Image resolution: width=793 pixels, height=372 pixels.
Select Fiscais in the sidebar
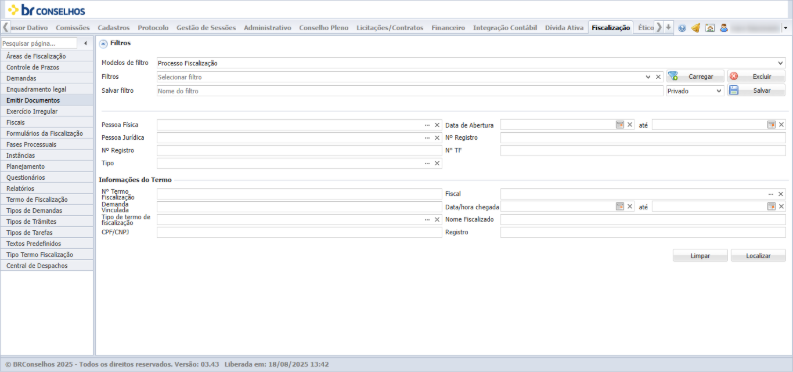click(x=47, y=122)
